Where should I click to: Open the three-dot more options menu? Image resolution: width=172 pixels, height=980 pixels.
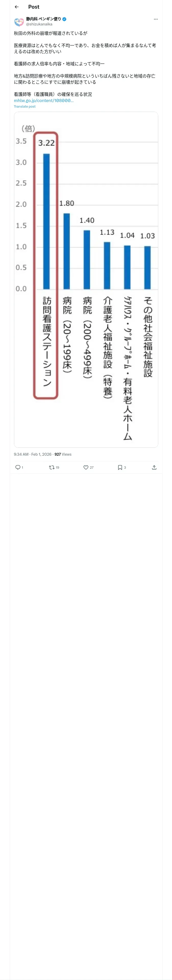pyautogui.click(x=156, y=19)
